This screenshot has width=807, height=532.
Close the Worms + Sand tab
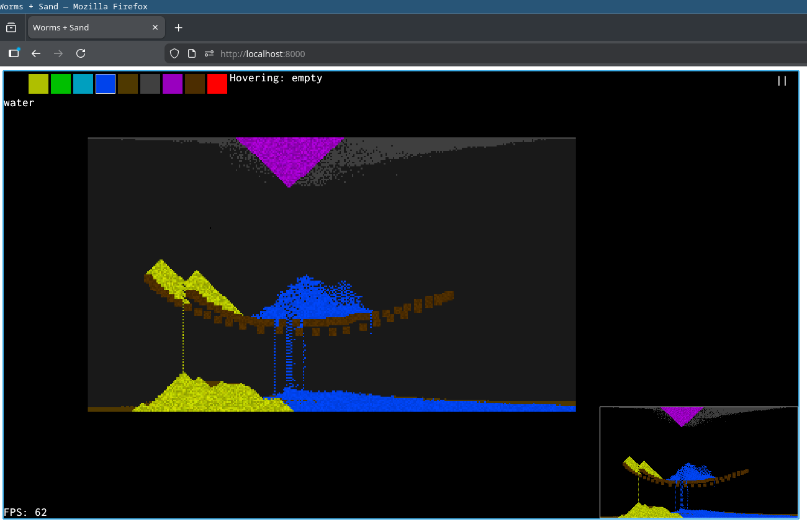[155, 28]
